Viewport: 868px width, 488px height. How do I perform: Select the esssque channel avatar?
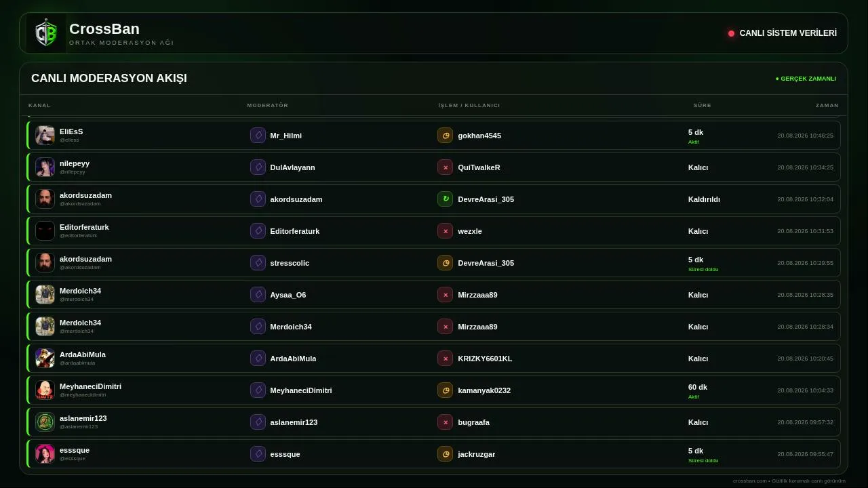[x=45, y=454]
